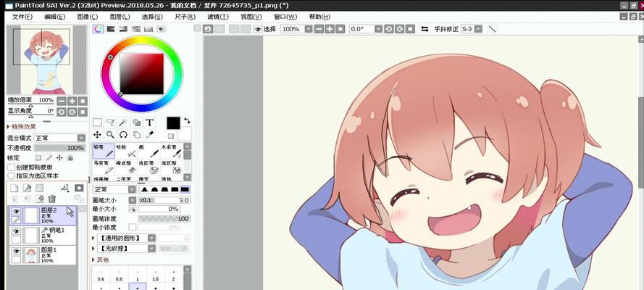
Task: Select the 1.5 brush size preset
Action: [157, 275]
